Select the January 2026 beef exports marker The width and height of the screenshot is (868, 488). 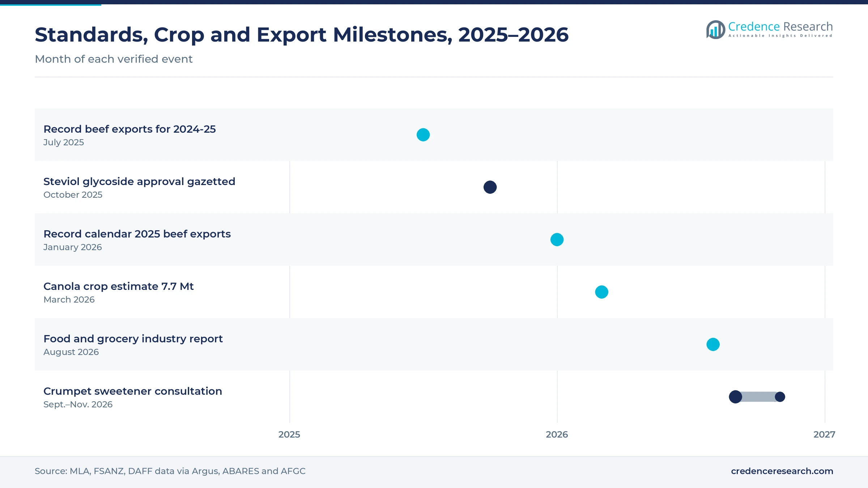pos(557,240)
